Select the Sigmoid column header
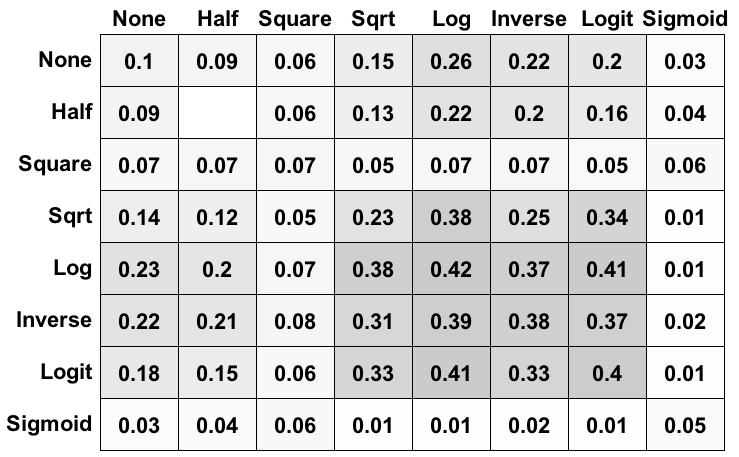739x457 pixels. coord(686,18)
